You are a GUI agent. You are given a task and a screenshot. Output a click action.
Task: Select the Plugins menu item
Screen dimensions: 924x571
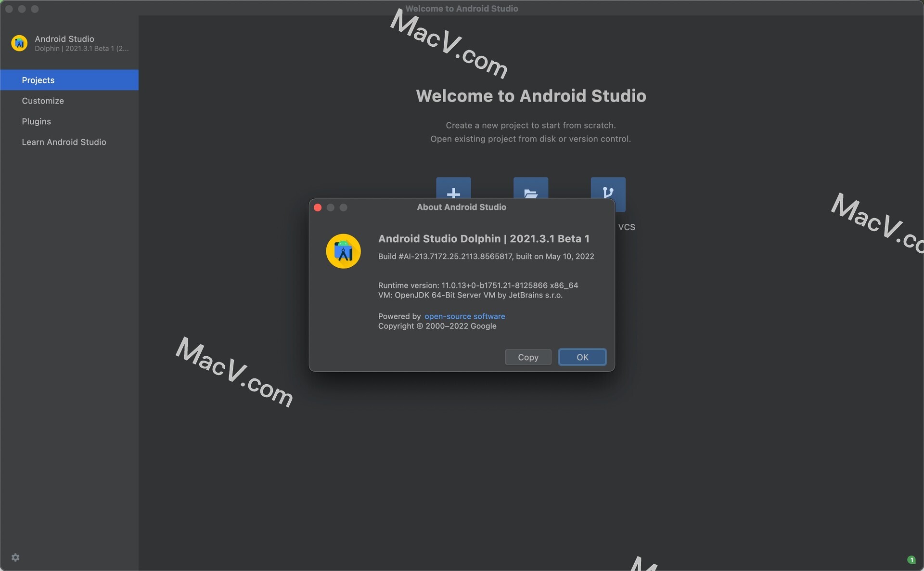(36, 121)
